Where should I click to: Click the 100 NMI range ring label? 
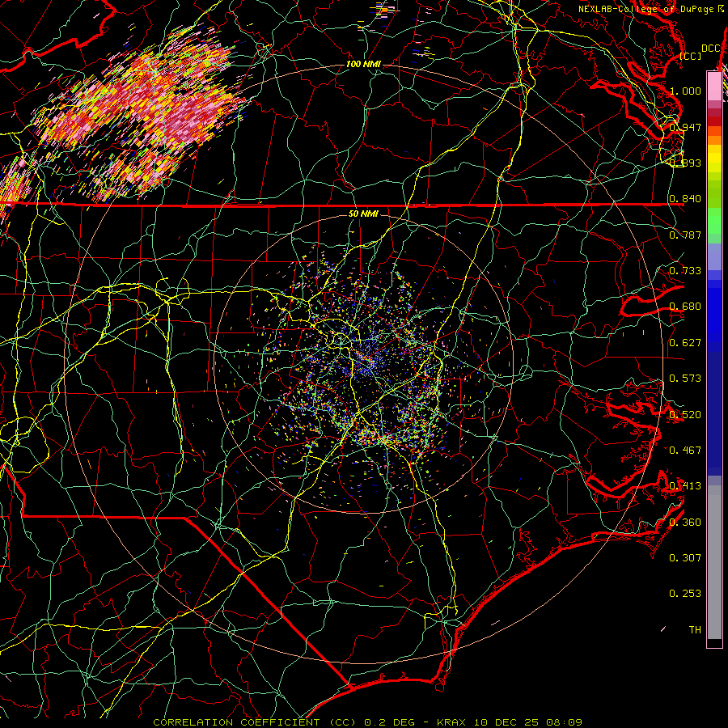pyautogui.click(x=363, y=64)
